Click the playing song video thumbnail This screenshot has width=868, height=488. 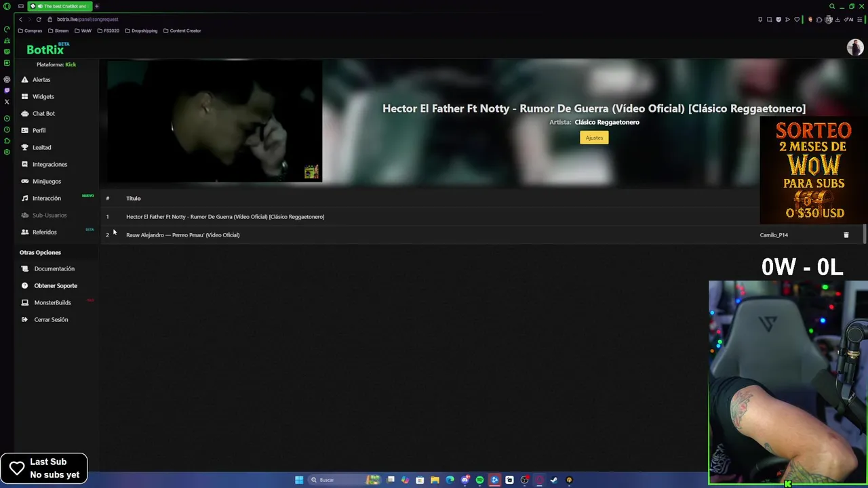214,121
